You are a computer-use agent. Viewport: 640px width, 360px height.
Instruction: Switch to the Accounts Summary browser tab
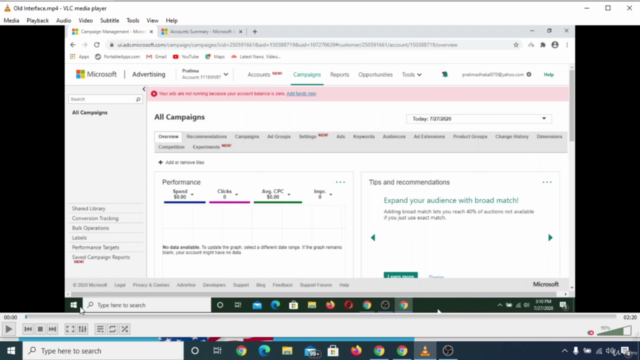coord(202,31)
